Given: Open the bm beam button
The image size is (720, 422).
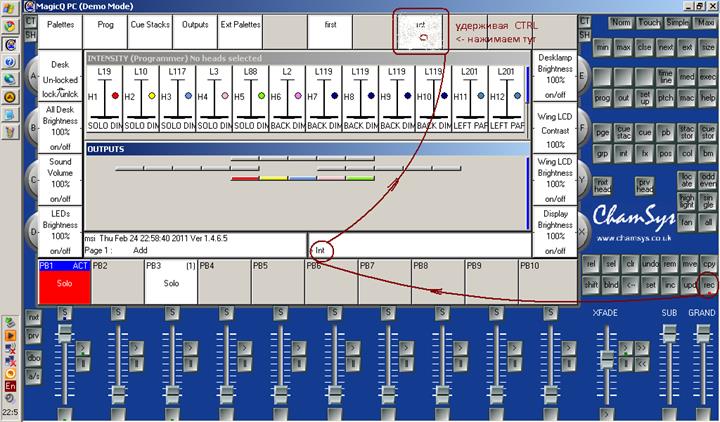Looking at the screenshot, I should 708,153.
